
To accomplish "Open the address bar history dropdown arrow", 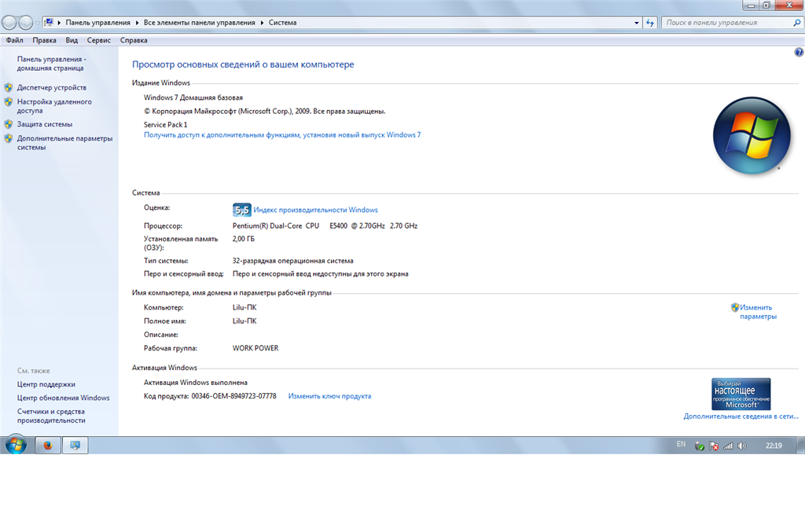I will pos(637,23).
